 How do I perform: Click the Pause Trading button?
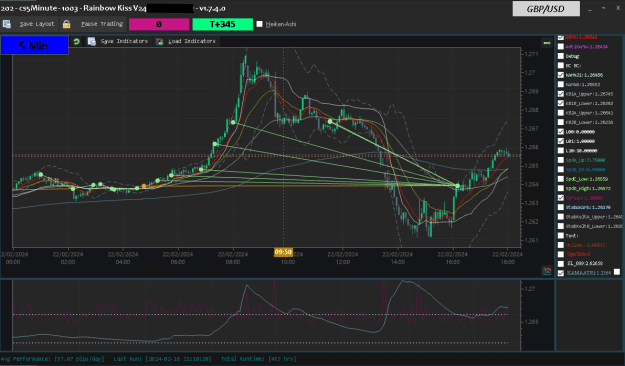pyautogui.click(x=94, y=24)
